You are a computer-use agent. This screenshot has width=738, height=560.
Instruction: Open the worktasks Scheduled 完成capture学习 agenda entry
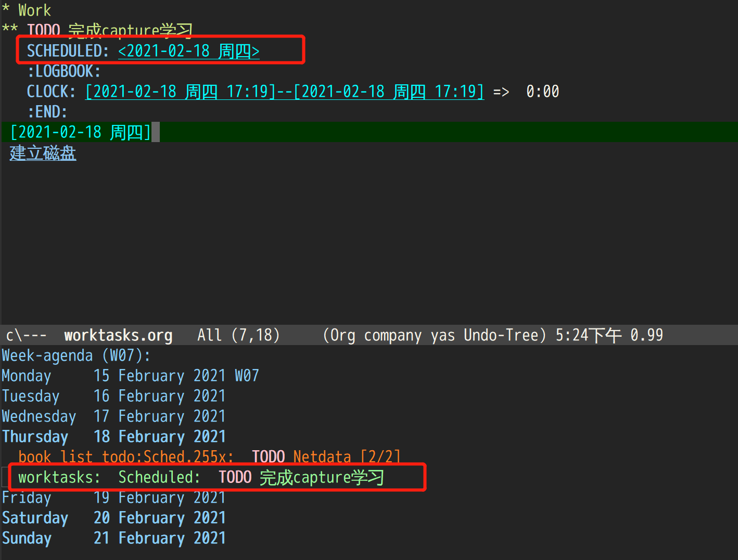[x=201, y=477]
